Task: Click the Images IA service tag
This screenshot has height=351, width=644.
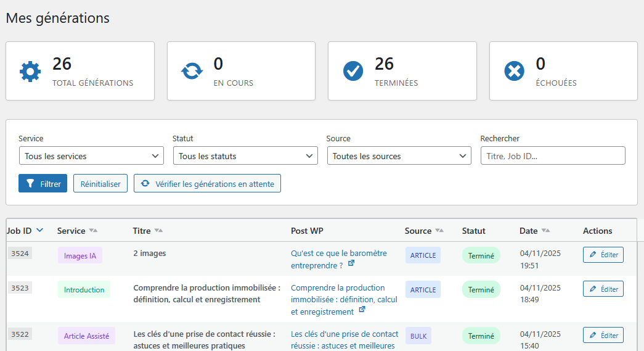Action: tap(80, 255)
